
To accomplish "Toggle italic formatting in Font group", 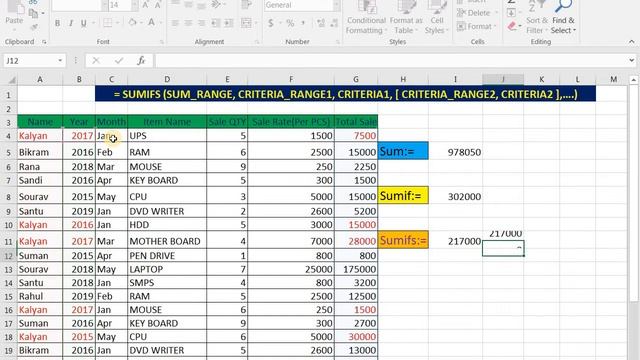I will point(71,23).
